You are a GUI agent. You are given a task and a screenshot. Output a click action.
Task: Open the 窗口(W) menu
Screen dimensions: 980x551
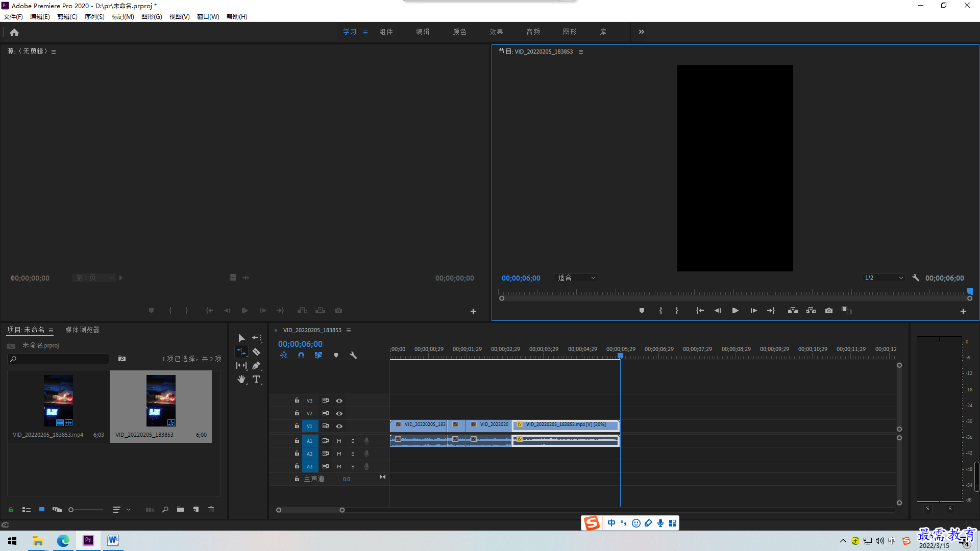(x=208, y=16)
